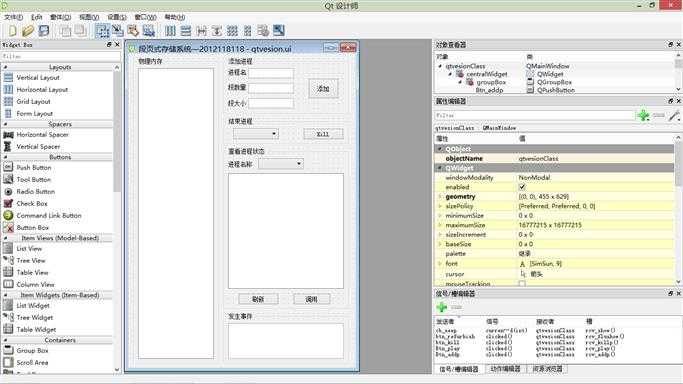Select Table Widget in Widget Box
The width and height of the screenshot is (683, 384).
(36, 330)
